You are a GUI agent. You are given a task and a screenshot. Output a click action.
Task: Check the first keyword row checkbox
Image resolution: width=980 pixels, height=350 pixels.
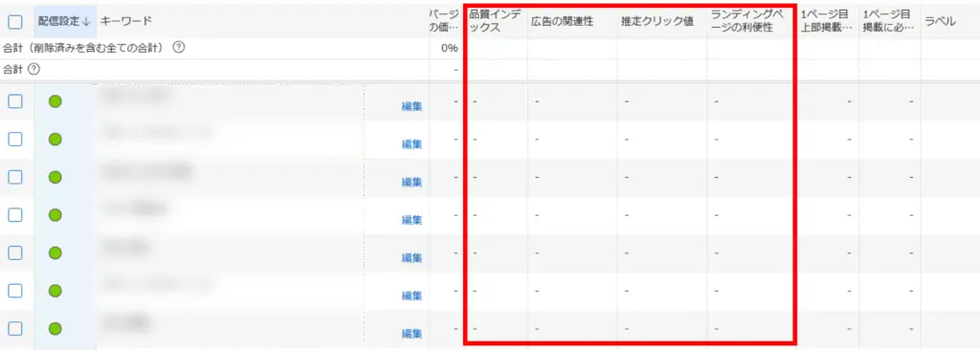pyautogui.click(x=15, y=101)
